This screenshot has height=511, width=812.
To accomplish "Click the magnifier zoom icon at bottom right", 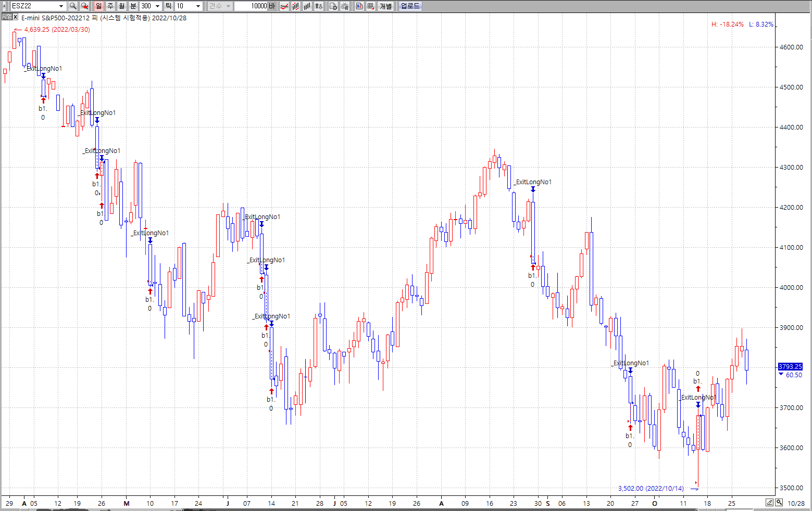I will tap(779, 503).
